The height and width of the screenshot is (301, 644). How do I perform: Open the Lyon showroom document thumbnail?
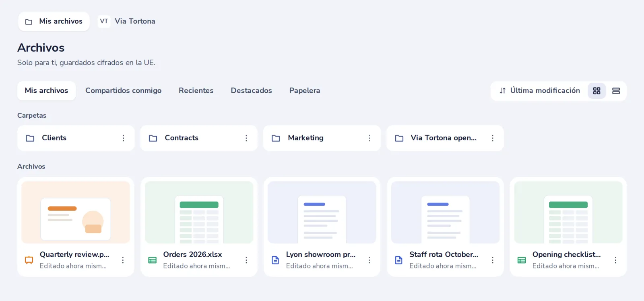point(322,212)
